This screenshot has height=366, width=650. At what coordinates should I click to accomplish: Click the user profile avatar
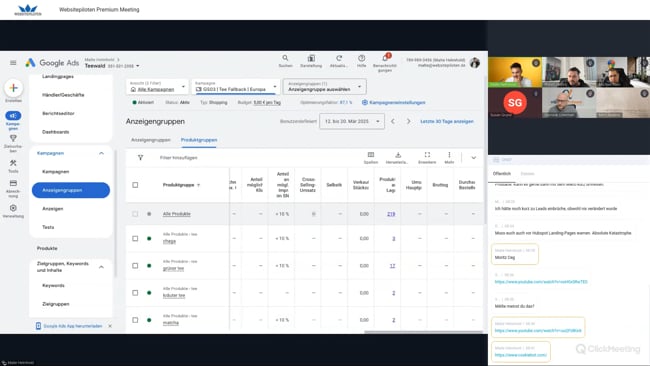(475, 63)
